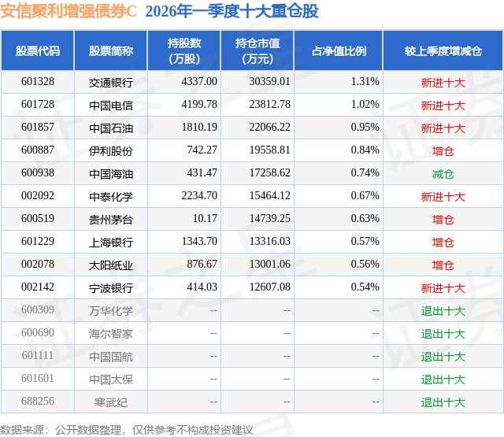Image resolution: width=504 pixels, height=437 pixels.
Task: Click the green 减仓 status
Action: click(x=443, y=174)
